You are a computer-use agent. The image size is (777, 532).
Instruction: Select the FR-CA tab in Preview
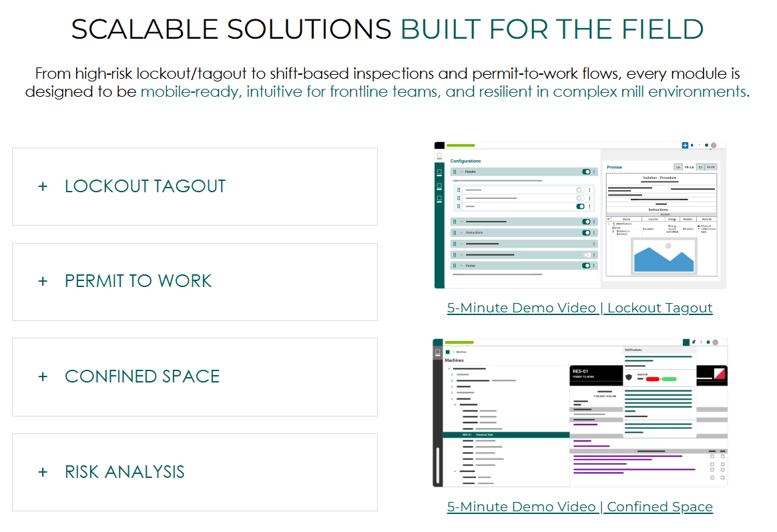point(689,167)
